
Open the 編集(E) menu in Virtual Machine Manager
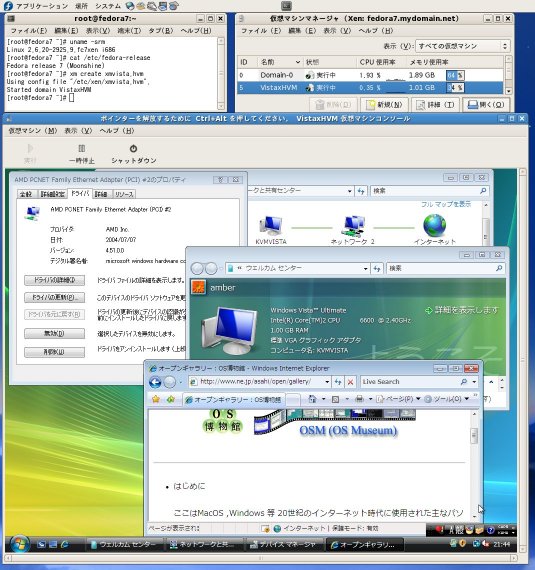[302, 31]
